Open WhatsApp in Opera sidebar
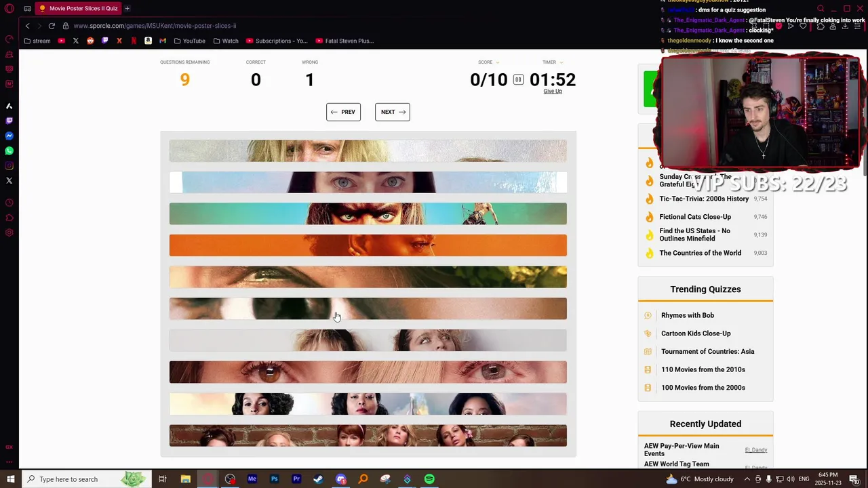Image resolution: width=868 pixels, height=488 pixels. (x=9, y=150)
